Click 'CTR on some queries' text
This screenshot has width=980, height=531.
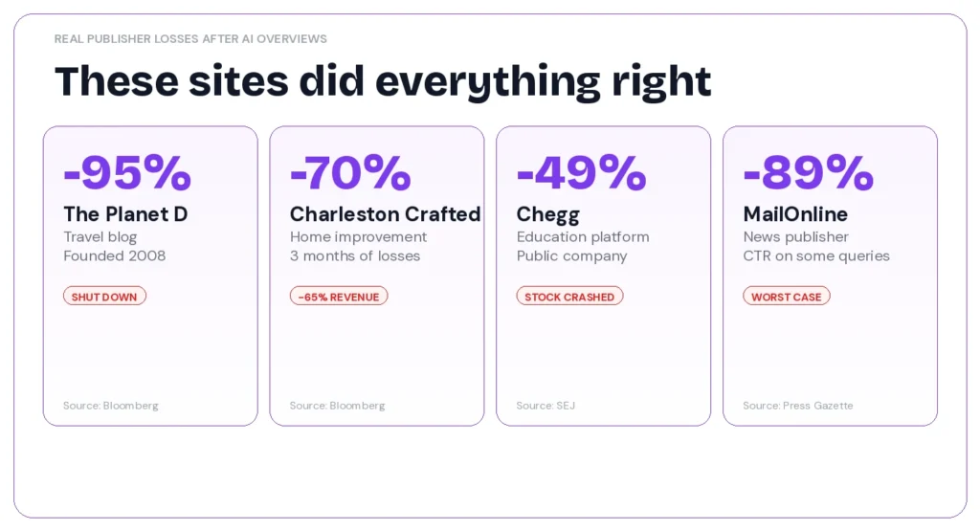coord(816,256)
